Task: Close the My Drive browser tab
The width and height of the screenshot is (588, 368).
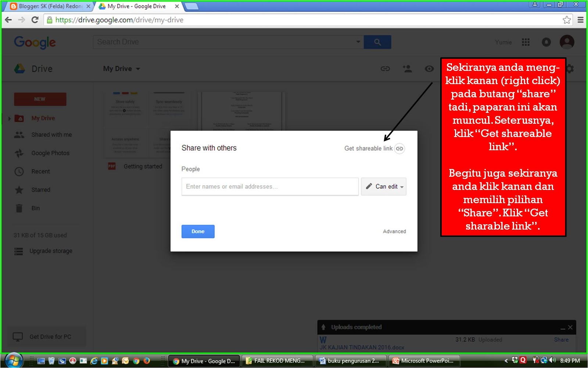Action: 177,6
